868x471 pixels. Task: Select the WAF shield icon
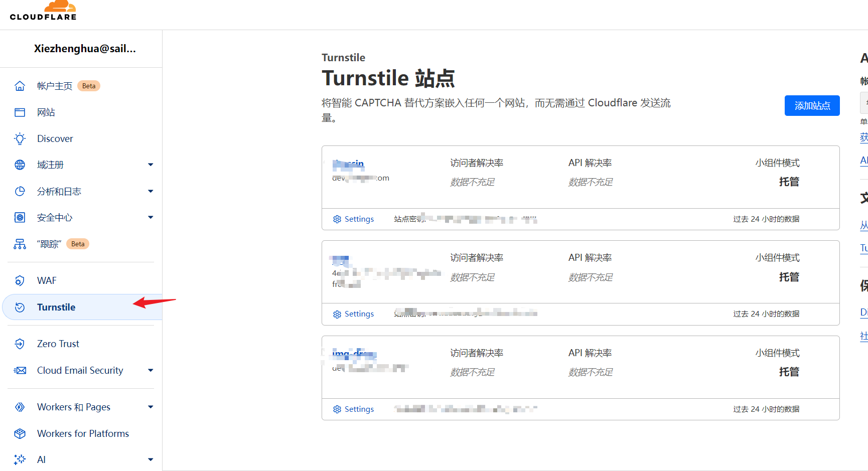point(20,280)
